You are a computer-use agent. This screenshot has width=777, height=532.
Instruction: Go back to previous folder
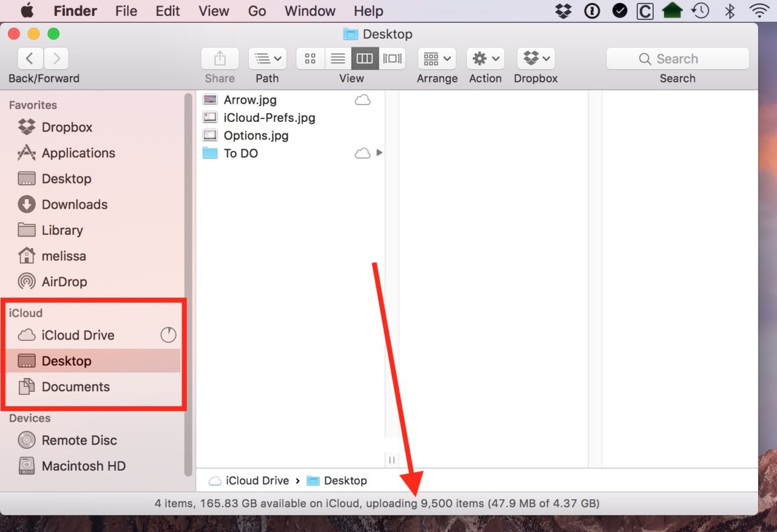[30, 59]
